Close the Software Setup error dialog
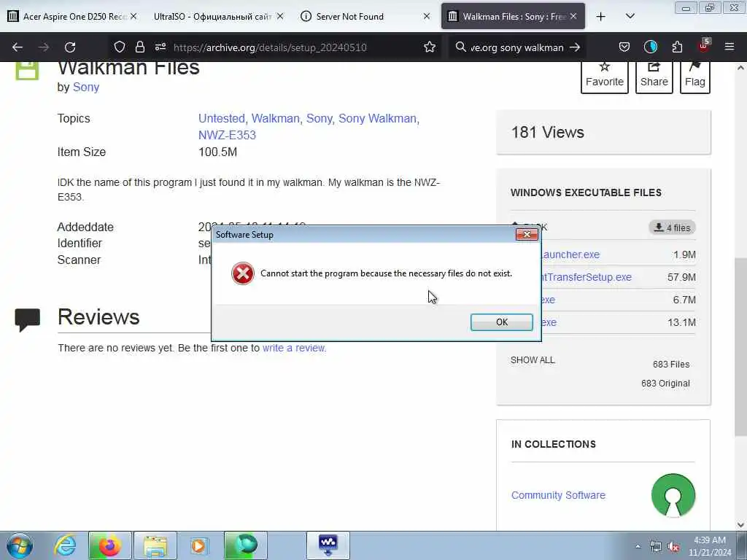The image size is (747, 560). (527, 234)
